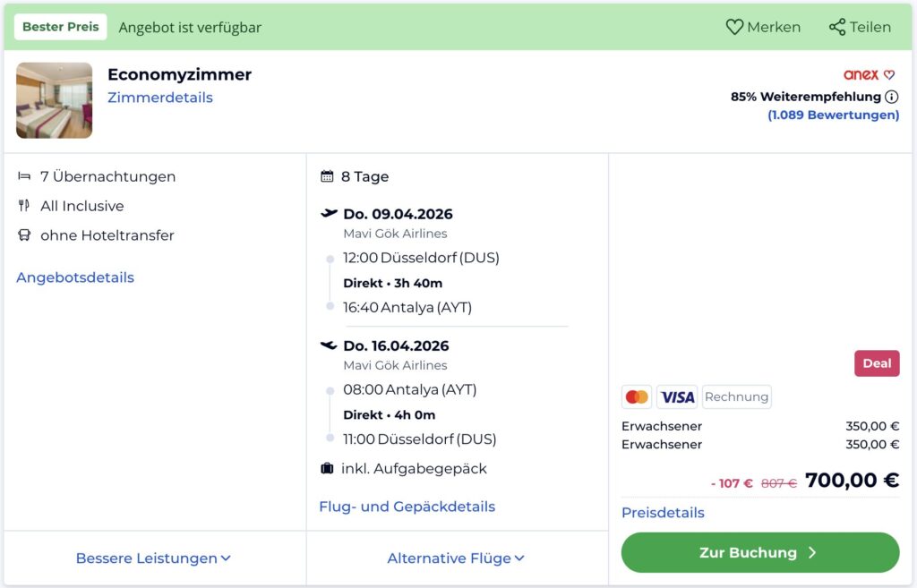Image resolution: width=917 pixels, height=588 pixels.
Task: Open Zimmerdetails link
Action: pos(160,98)
